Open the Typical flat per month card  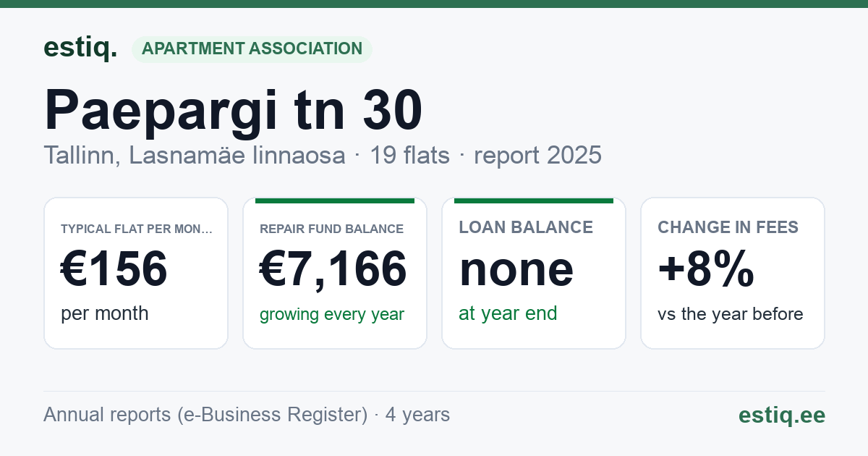(136, 273)
